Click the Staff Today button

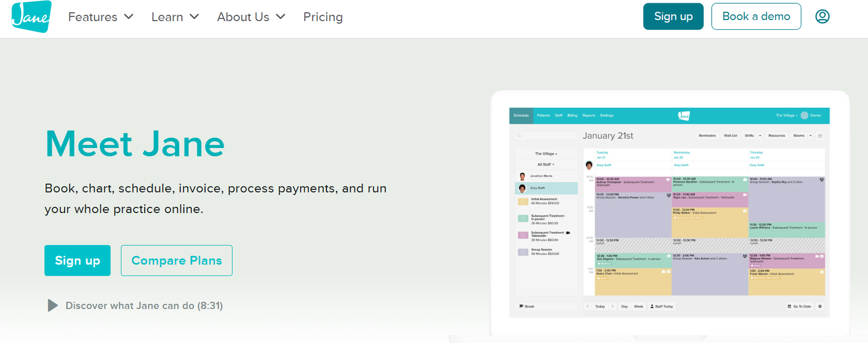point(662,306)
